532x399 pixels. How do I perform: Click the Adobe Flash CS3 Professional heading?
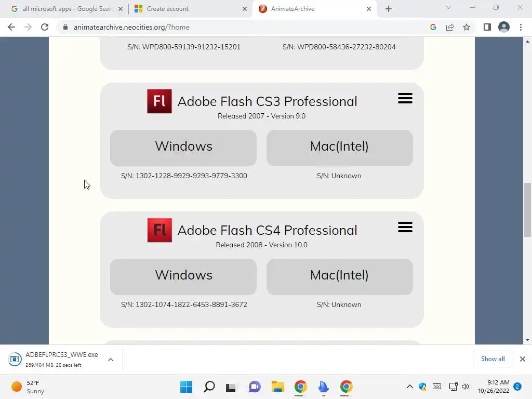(x=268, y=101)
